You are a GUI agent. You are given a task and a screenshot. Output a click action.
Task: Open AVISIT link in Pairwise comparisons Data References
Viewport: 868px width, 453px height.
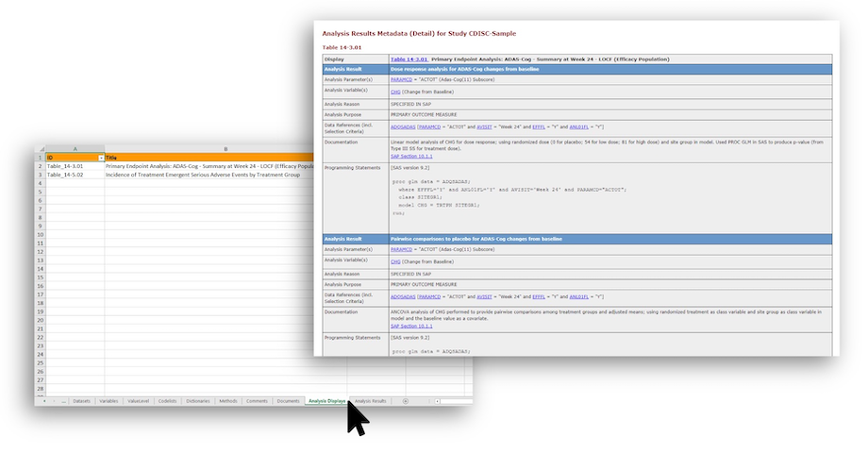(x=484, y=297)
